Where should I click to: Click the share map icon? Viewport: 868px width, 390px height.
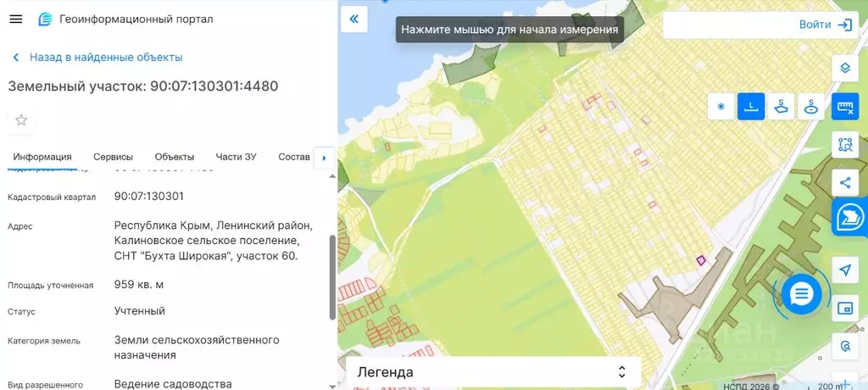pyautogui.click(x=844, y=181)
